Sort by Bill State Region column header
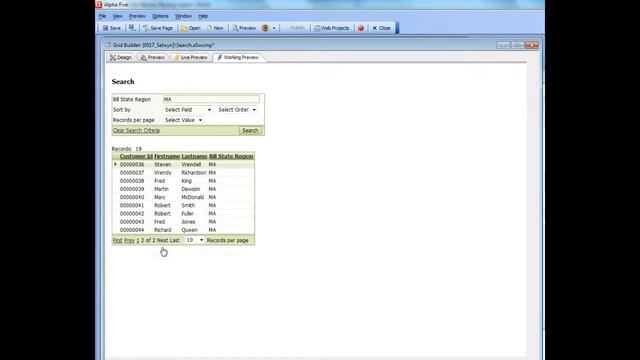This screenshot has height=360, width=640. tap(231, 156)
